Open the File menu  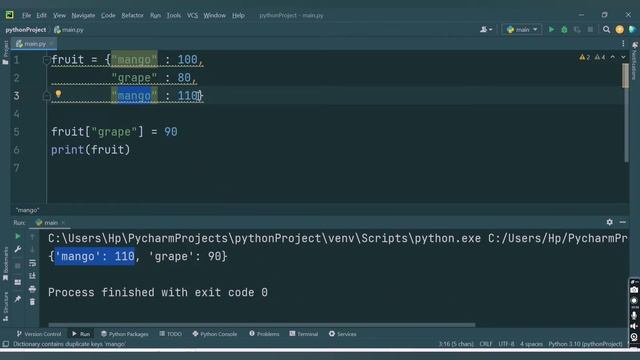[27, 16]
